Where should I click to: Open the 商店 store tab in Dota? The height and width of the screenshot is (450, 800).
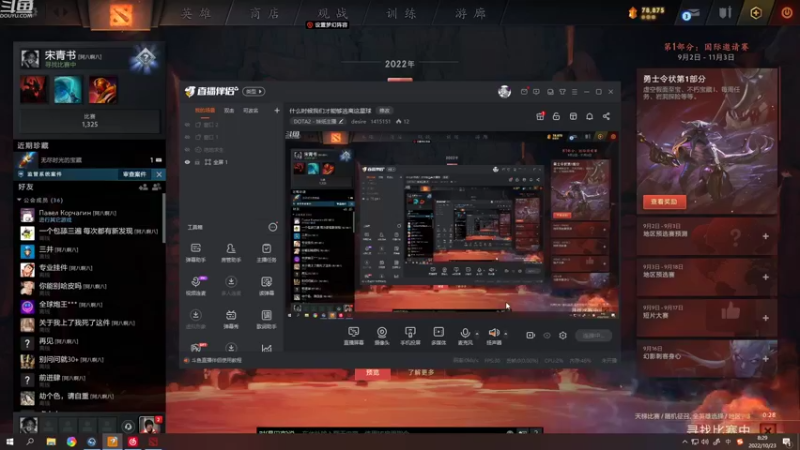[265, 13]
